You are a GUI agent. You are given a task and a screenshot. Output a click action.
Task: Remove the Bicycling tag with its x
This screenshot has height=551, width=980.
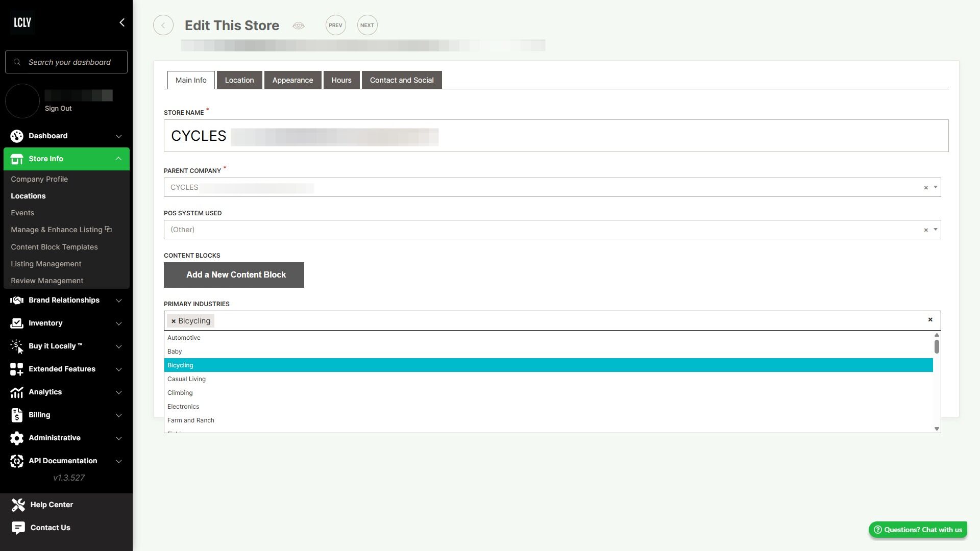[x=174, y=321]
